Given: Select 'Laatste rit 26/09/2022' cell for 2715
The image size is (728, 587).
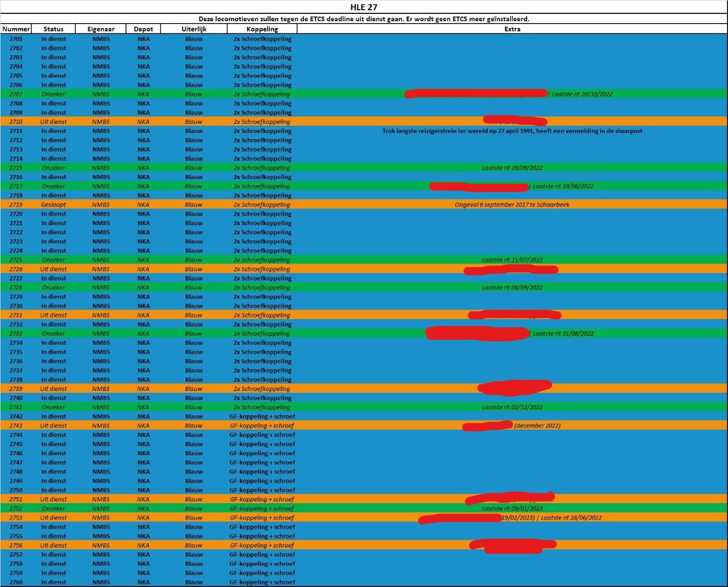Looking at the screenshot, I should coord(512,168).
